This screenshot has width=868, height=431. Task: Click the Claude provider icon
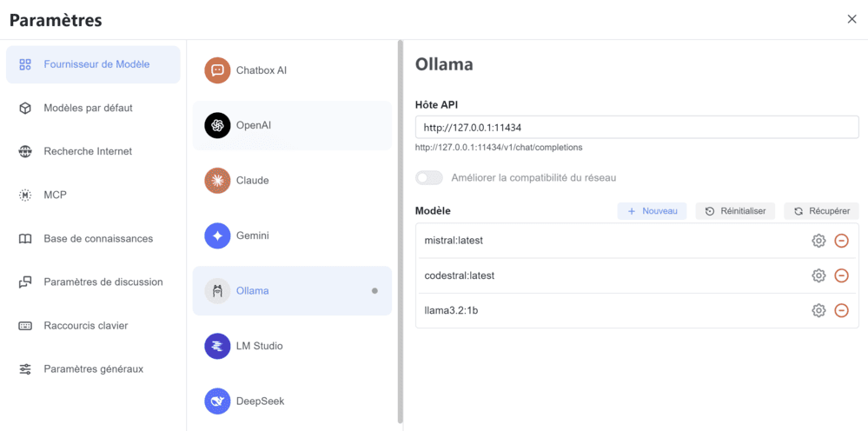tap(217, 181)
